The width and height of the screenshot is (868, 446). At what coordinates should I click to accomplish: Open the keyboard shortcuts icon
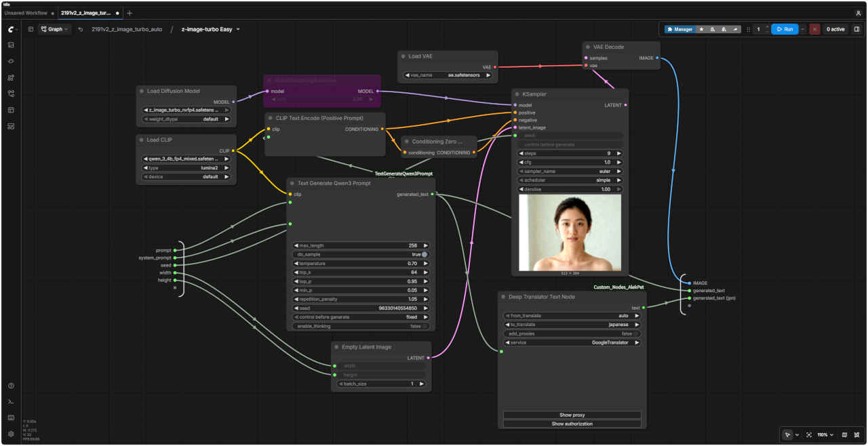click(11, 418)
